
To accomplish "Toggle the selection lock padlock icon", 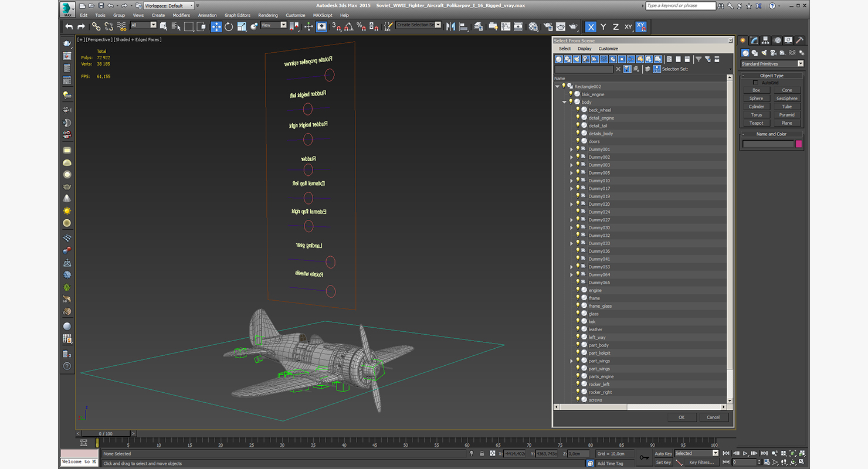I will [482, 454].
